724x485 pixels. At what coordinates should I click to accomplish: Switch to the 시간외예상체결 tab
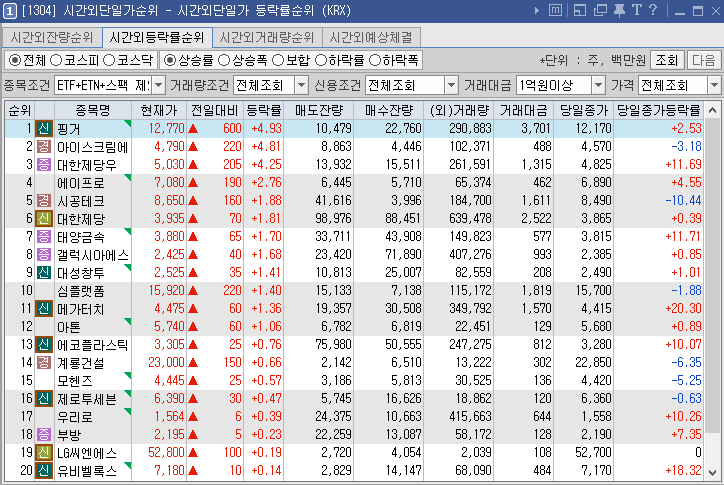coord(371,37)
